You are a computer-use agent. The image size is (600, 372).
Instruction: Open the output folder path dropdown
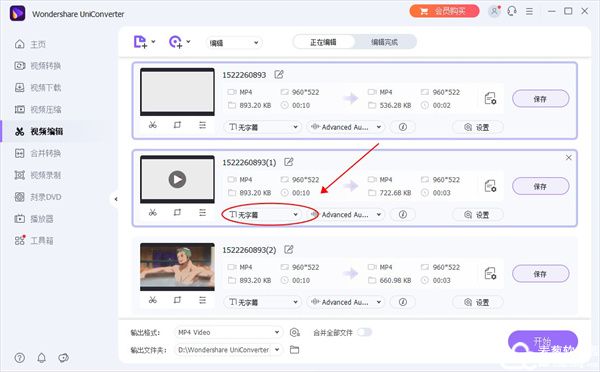228,350
